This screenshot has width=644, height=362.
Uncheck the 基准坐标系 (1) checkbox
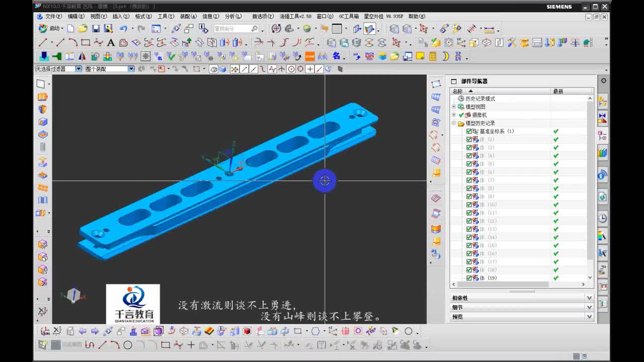(469, 131)
